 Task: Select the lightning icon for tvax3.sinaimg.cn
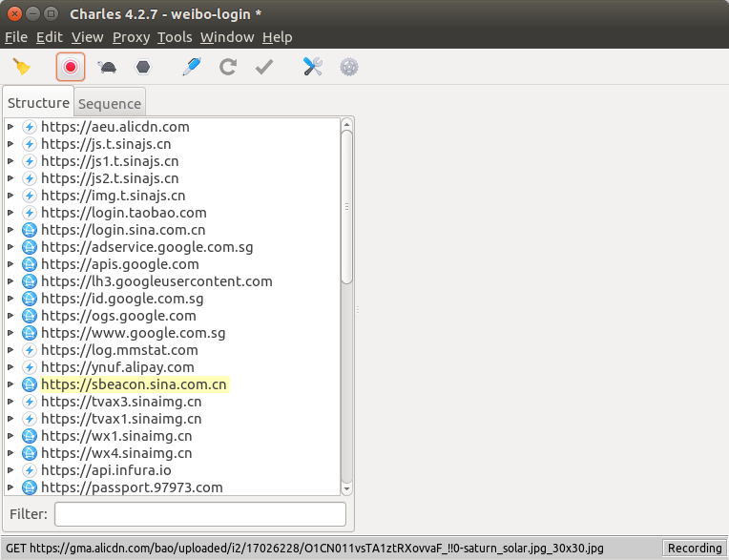pos(30,402)
